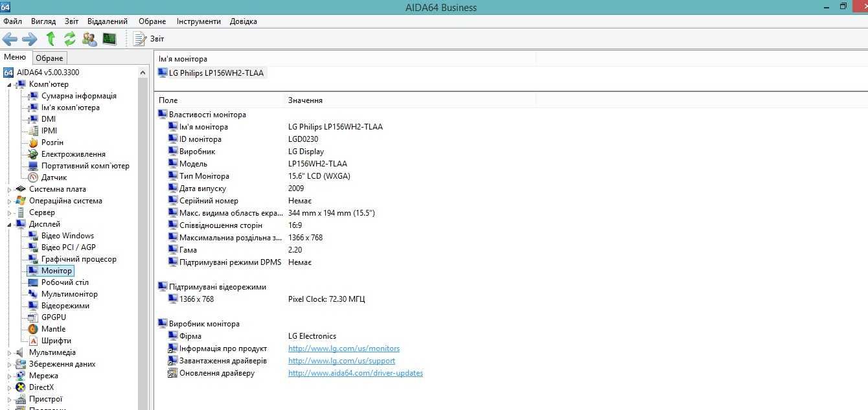The width and height of the screenshot is (868, 410).
Task: Expand the Системна плата tree node
Action: [10, 189]
